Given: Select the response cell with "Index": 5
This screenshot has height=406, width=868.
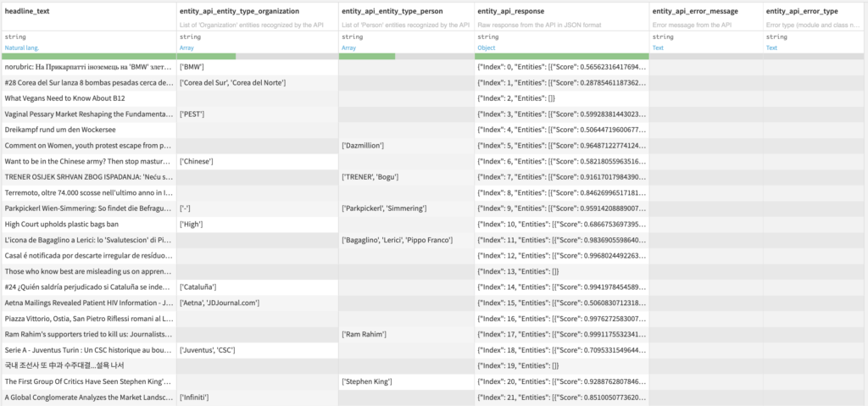Looking at the screenshot, I should pos(561,145).
